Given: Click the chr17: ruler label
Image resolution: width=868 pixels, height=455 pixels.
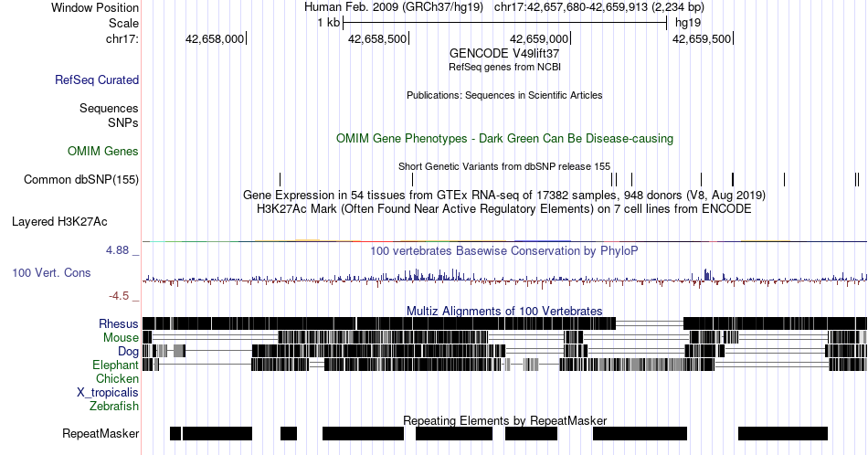Looking at the screenshot, I should pyautogui.click(x=122, y=38).
